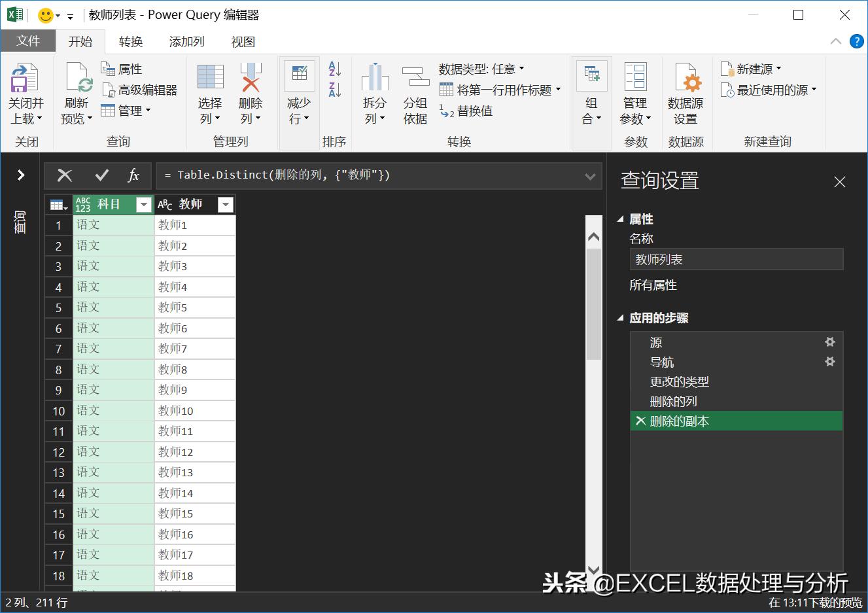Open the Split Column (拆分列) tool
The image size is (868, 613).
click(373, 92)
